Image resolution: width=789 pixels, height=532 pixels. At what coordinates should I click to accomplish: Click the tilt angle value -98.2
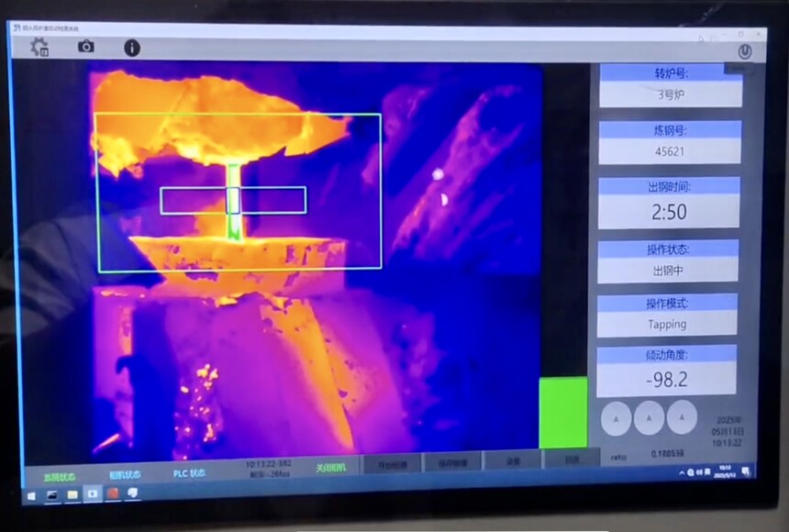[x=667, y=380]
